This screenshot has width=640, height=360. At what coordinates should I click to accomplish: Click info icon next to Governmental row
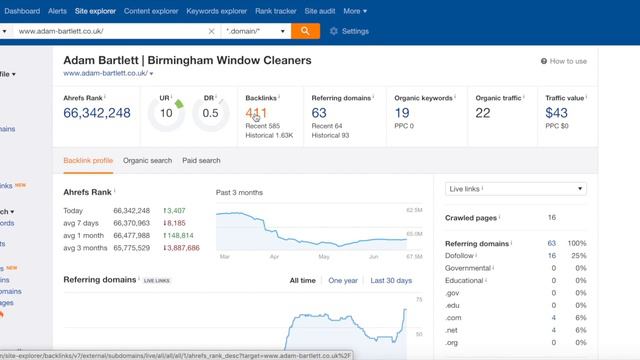493,267
